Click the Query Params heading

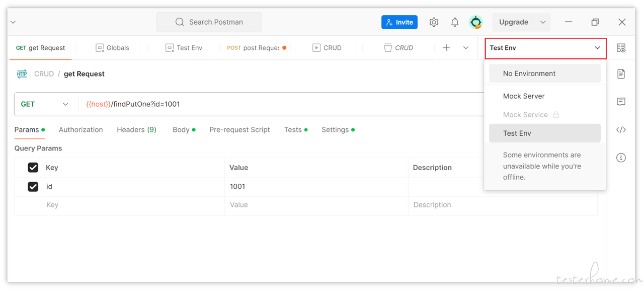pyautogui.click(x=38, y=149)
